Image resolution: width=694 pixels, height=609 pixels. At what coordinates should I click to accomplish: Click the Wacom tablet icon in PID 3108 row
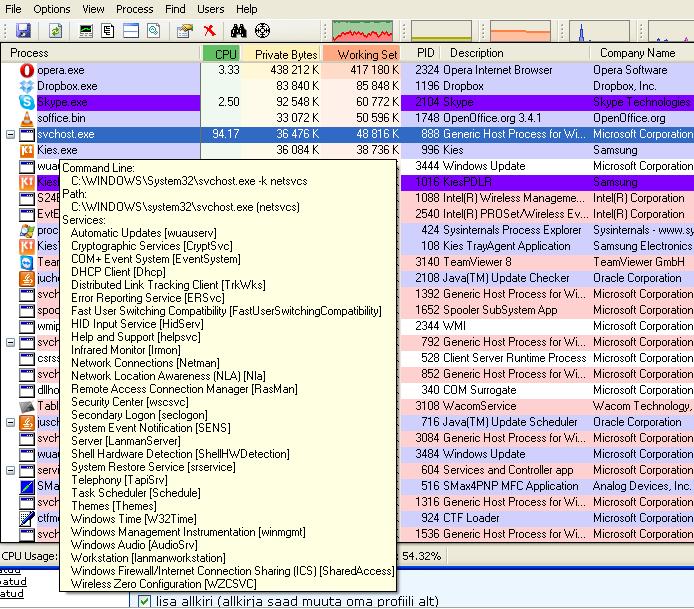(x=27, y=406)
